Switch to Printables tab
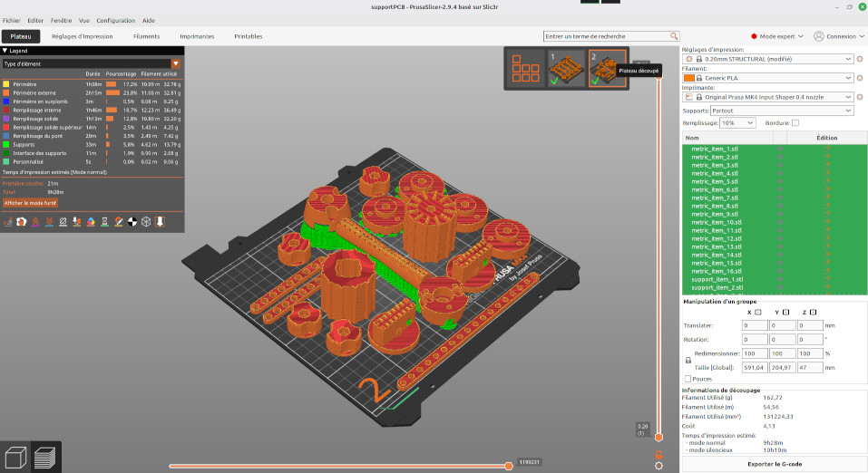Viewport: 868px width, 473px height. pos(248,36)
